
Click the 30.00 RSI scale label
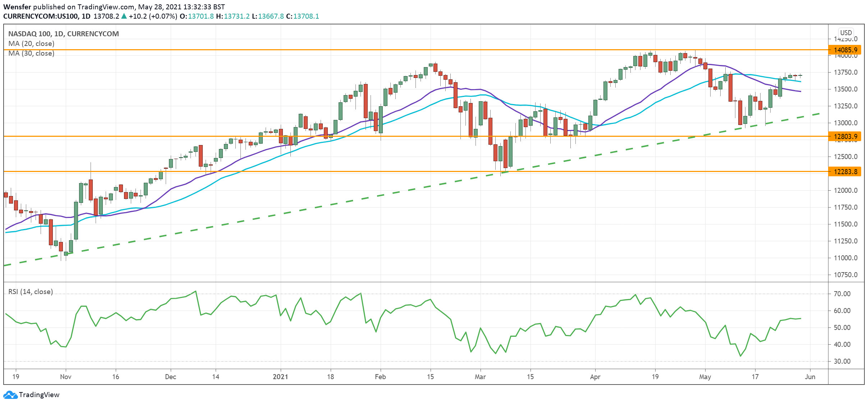[842, 361]
